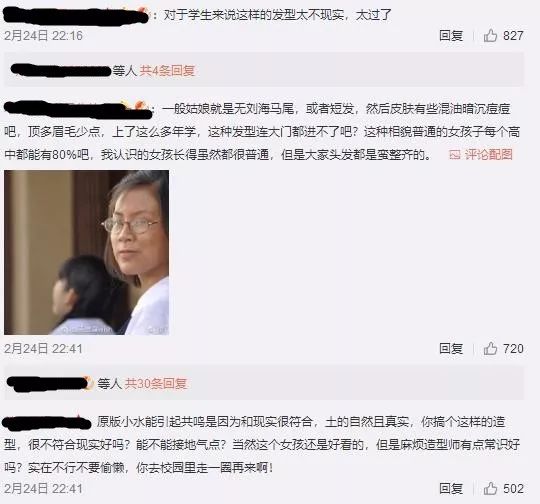The height and width of the screenshot is (504, 540).
Task: Click the 22:41 timestamp under the photo
Action: tap(43, 349)
